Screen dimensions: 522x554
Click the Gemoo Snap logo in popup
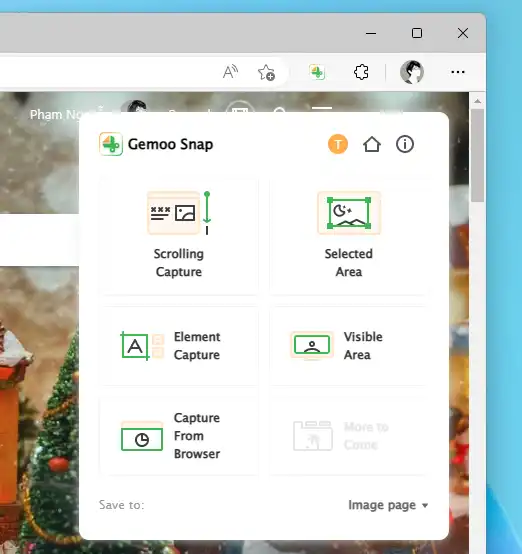point(111,144)
